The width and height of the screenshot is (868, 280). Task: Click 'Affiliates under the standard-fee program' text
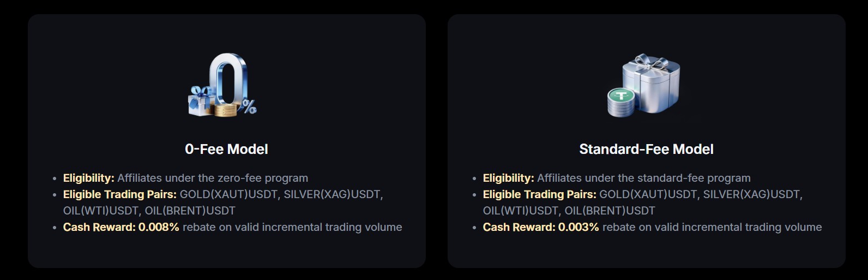tap(644, 178)
